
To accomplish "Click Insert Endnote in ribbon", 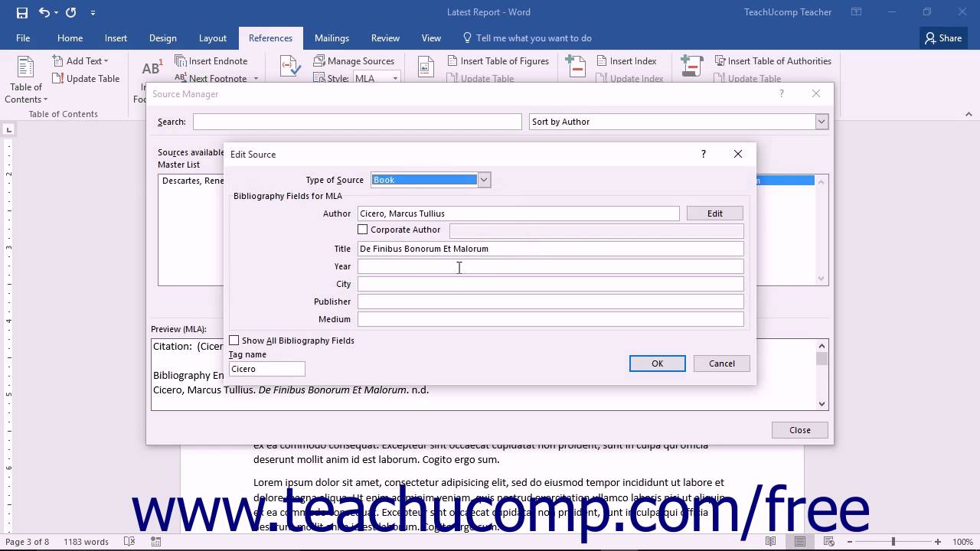I will (211, 61).
